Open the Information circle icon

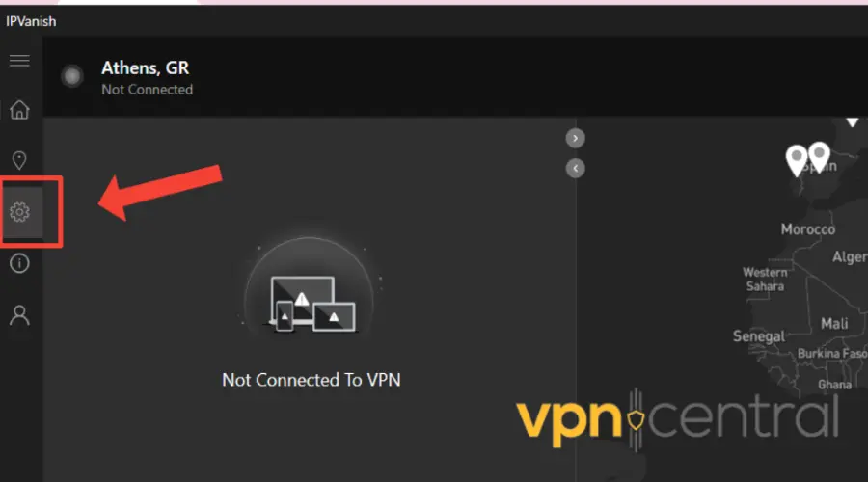pos(19,263)
